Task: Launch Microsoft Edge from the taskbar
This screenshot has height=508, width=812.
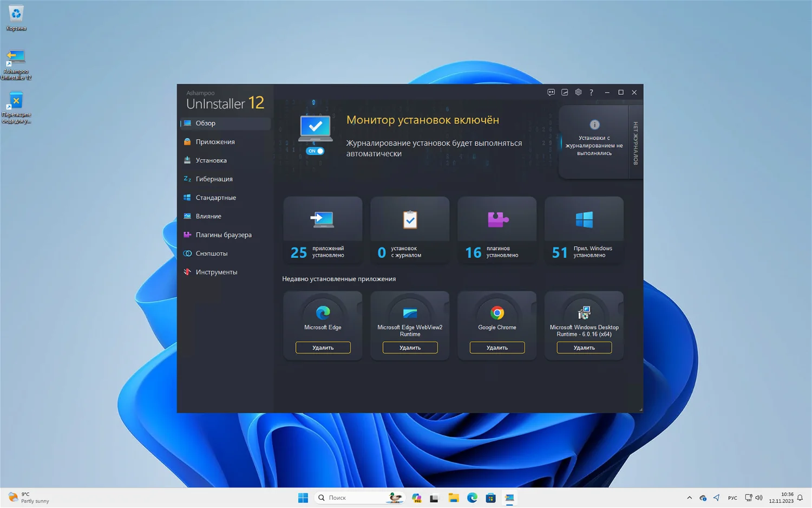Action: [x=472, y=498]
